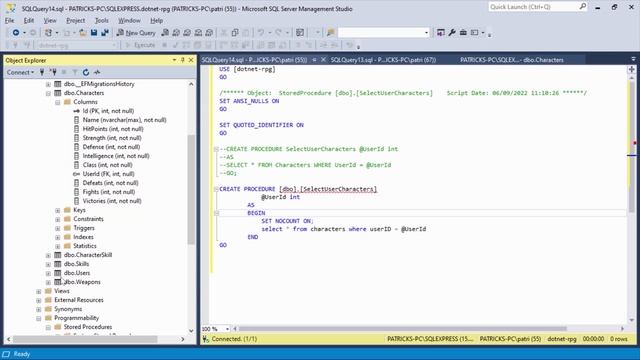Open the Object Explorer window position dropdown
This screenshot has height=360, width=640.
click(x=174, y=60)
